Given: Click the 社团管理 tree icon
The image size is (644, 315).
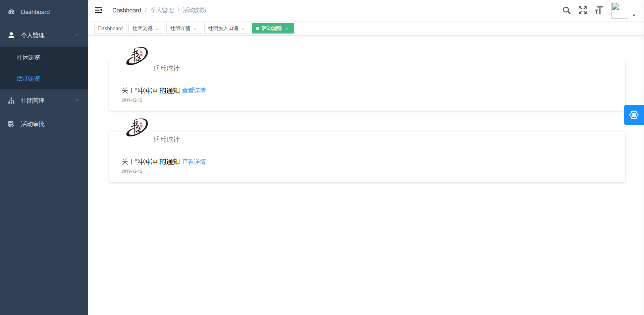Looking at the screenshot, I should (11, 101).
